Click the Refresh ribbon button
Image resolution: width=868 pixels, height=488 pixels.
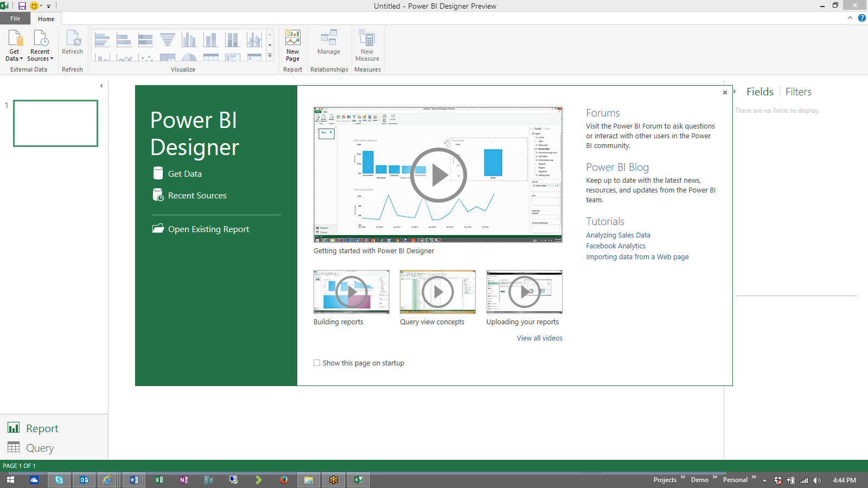[72, 43]
